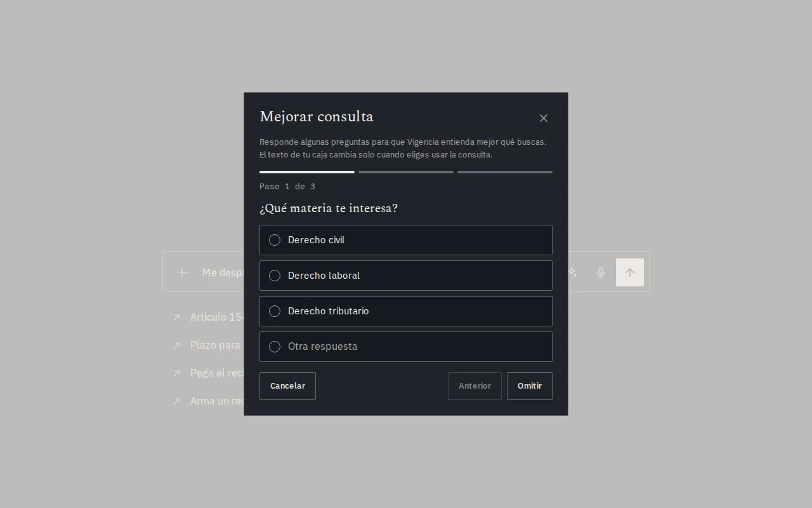Image resolution: width=812 pixels, height=508 pixels.
Task: Click arrow icon beside Plazo para suggestion
Action: point(177,345)
